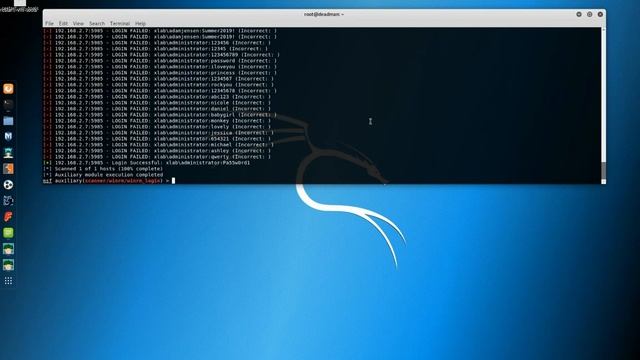Click the msf prompt input cursor

coord(173,180)
